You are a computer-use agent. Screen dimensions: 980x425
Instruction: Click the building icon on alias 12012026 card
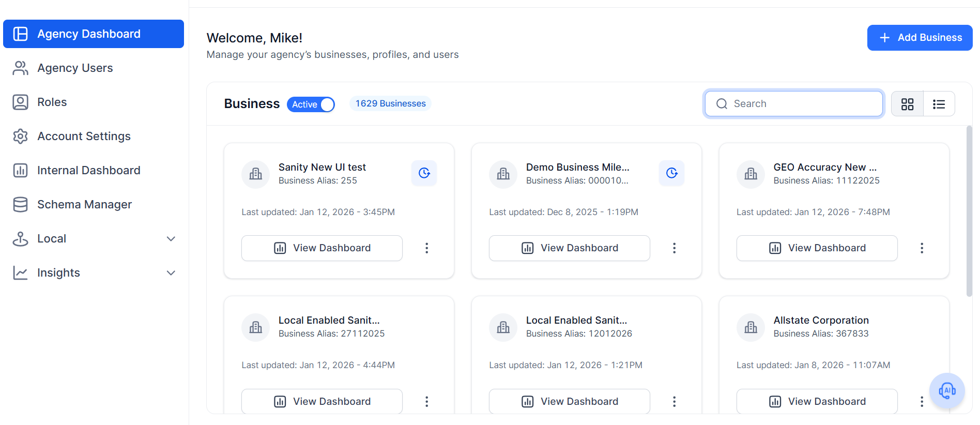point(503,327)
